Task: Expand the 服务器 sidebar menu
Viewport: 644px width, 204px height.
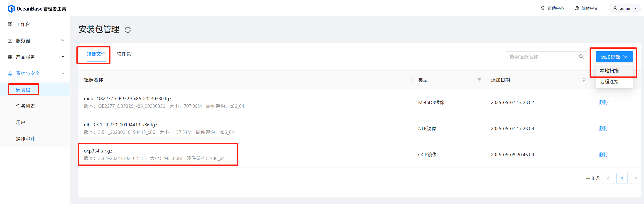Action: click(63, 40)
